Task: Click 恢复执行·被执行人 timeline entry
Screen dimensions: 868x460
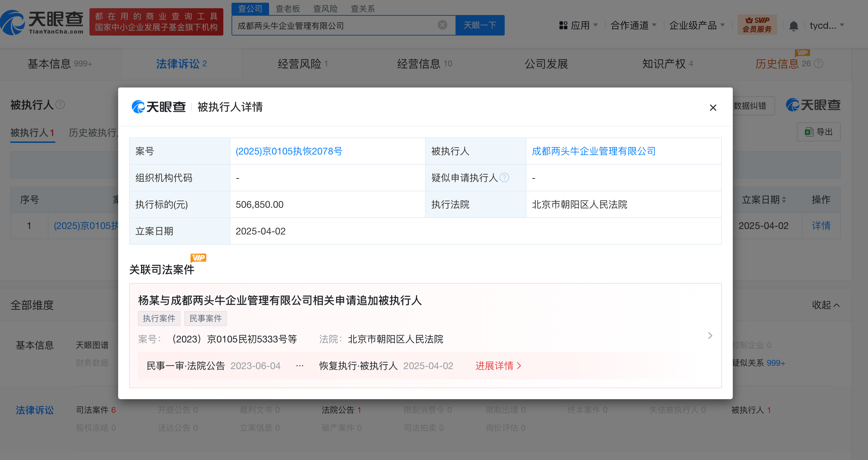Action: pyautogui.click(x=386, y=366)
